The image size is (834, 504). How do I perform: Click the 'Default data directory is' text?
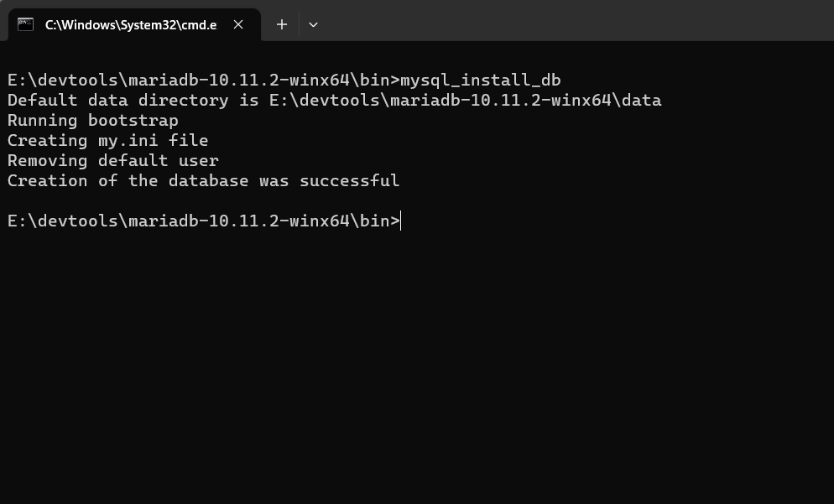coord(128,101)
